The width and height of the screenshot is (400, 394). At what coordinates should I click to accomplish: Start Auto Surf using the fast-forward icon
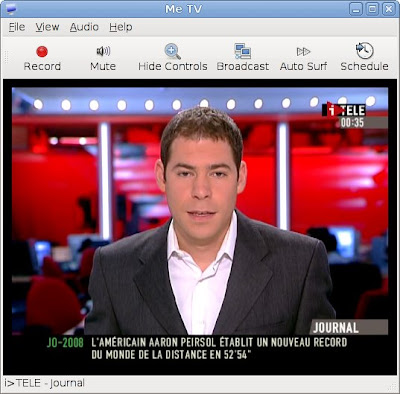[303, 51]
